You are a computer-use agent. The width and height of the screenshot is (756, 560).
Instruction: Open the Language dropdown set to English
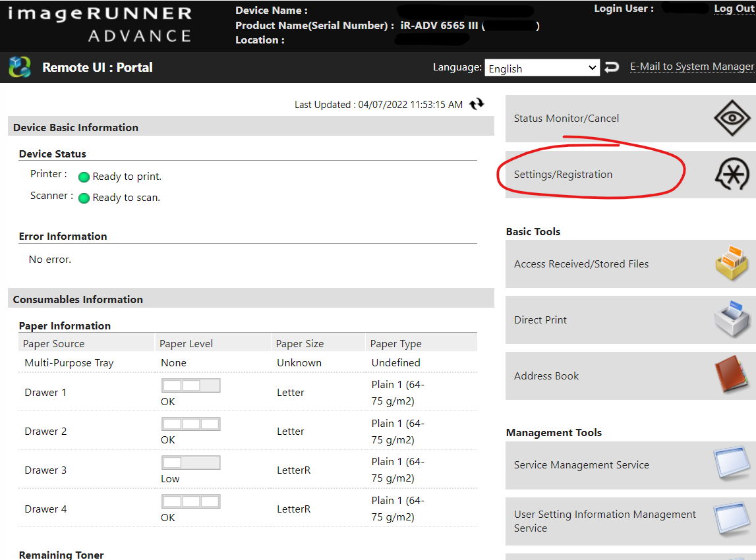click(x=542, y=69)
